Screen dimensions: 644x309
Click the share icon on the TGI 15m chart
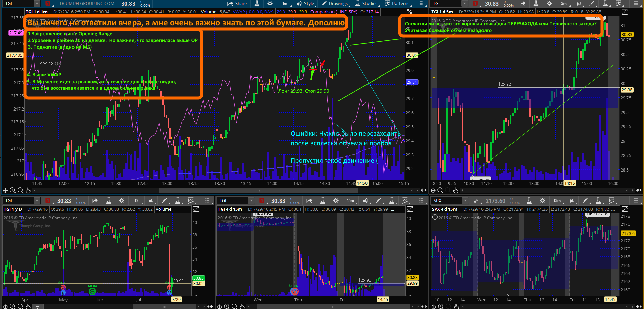click(309, 200)
